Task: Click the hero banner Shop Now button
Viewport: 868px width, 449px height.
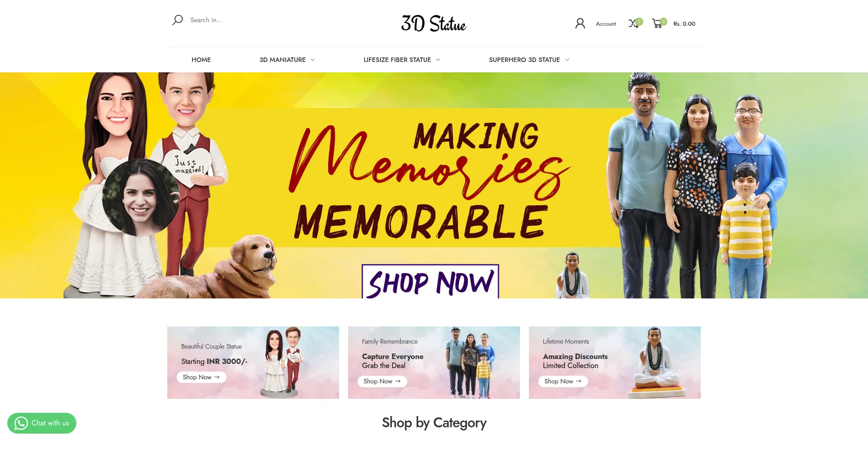Action: coord(430,281)
